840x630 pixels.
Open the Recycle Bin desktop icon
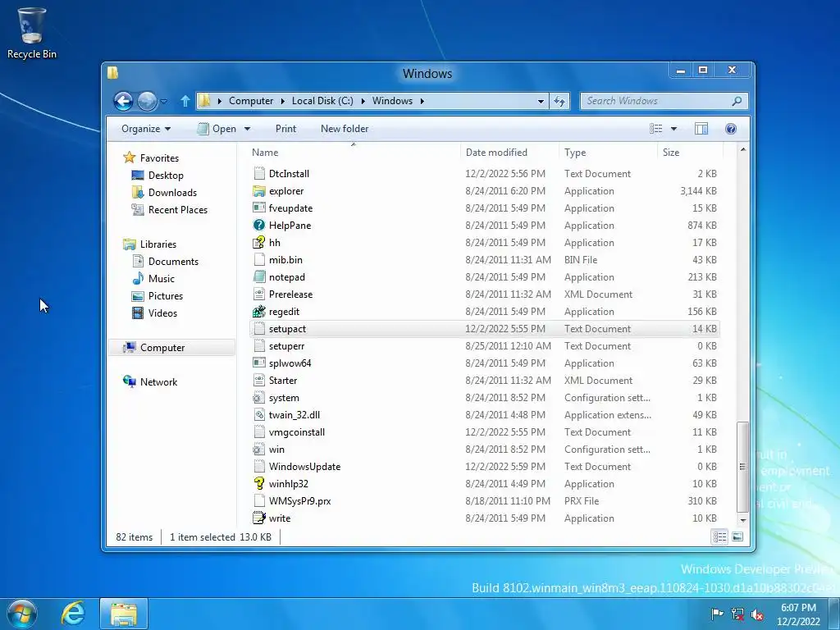click(x=31, y=33)
